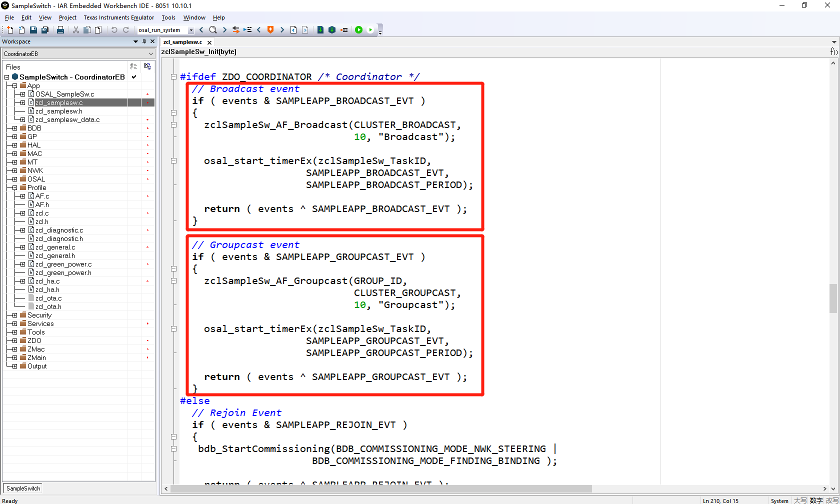Viewport: 840px width, 504px height.
Task: Create a new document from the toolbar
Action: [x=10, y=30]
